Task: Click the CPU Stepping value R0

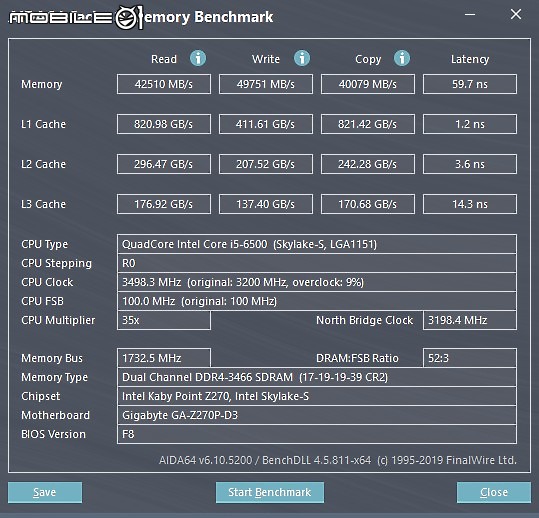Action: (317, 263)
